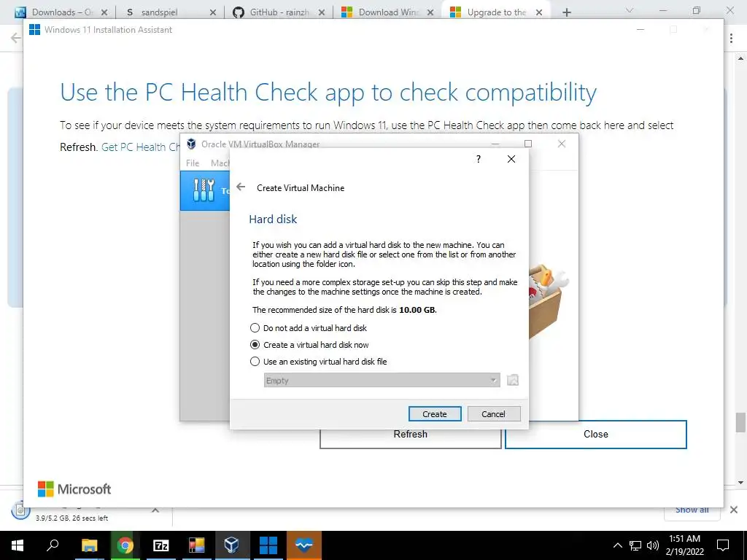Open the volume tray icon

tap(653, 545)
